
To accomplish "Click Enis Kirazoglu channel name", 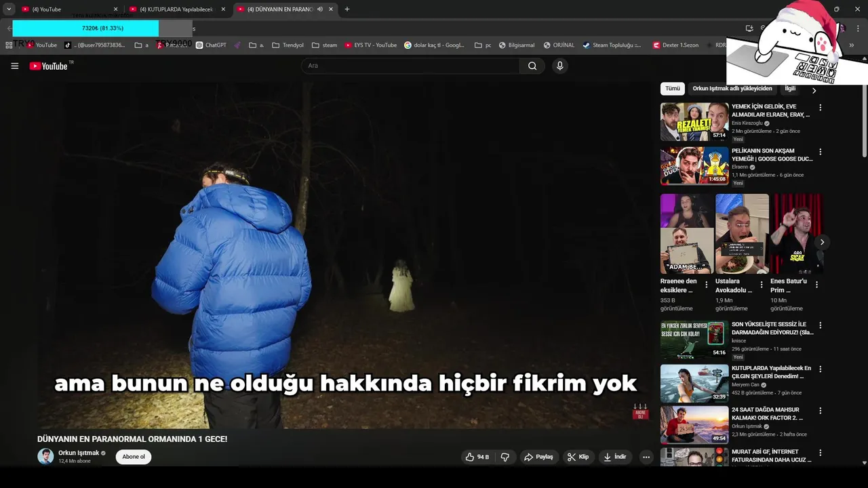I will tap(747, 123).
